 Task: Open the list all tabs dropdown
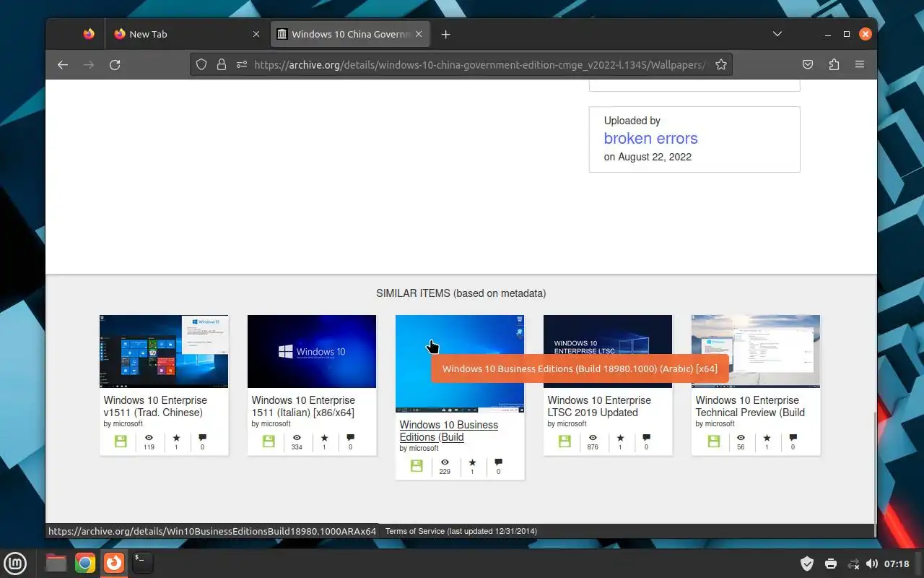pos(777,34)
